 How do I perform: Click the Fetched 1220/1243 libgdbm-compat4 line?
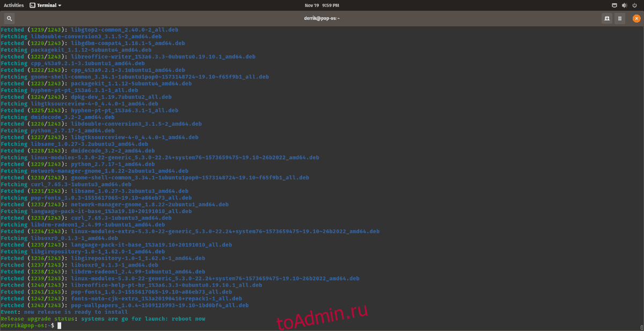click(93, 43)
